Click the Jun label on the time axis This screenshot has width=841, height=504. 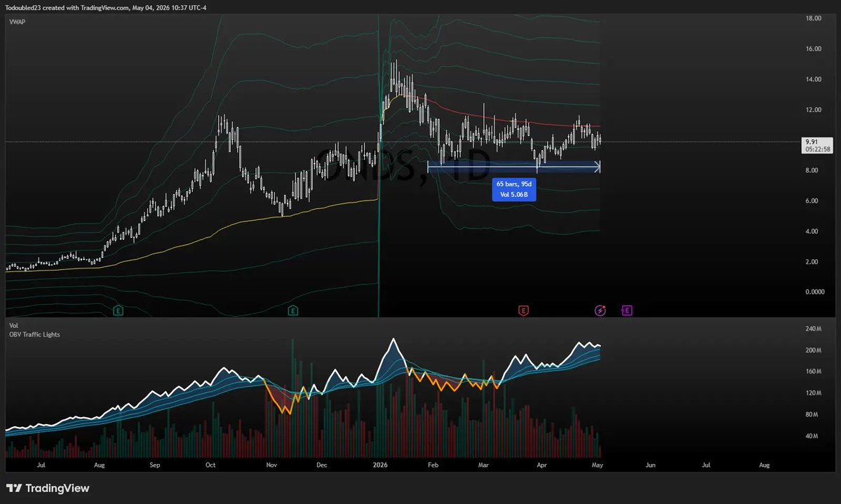650,465
